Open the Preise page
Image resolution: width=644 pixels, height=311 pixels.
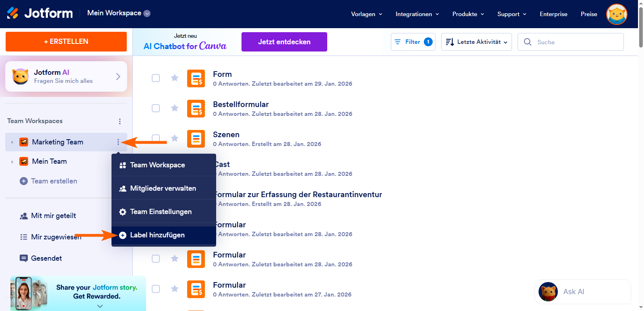(x=589, y=14)
